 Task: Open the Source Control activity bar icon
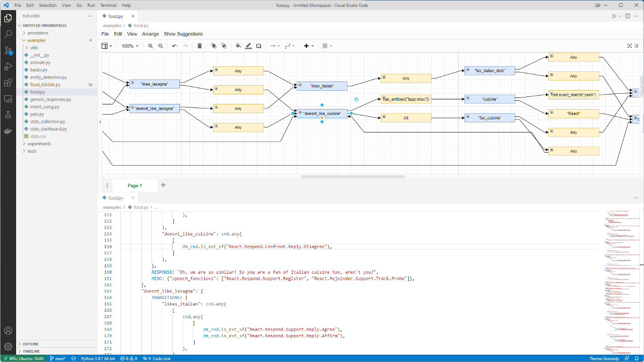[8, 51]
